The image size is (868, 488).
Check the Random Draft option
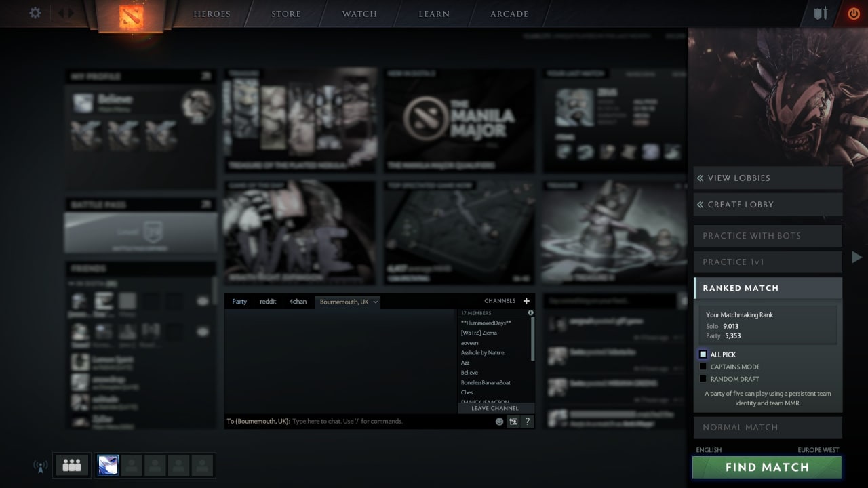tap(703, 379)
